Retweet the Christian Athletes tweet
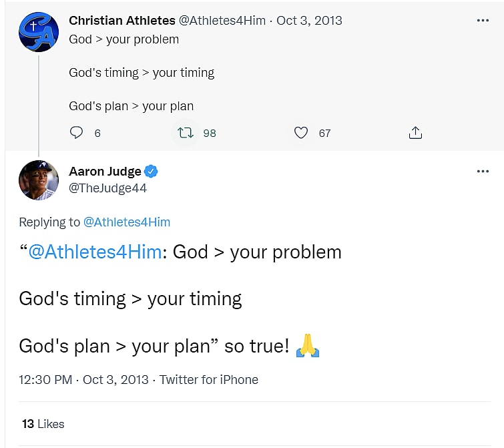The width and height of the screenshot is (504, 448). 186,133
